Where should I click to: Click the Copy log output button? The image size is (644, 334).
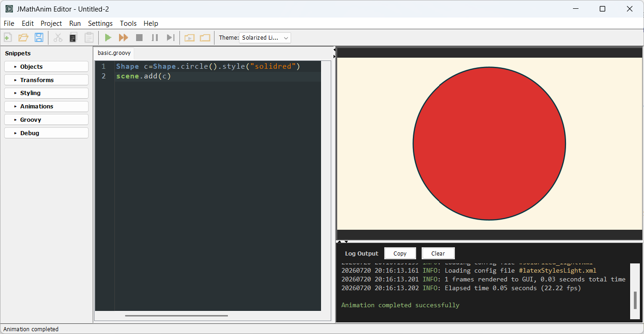(x=400, y=253)
